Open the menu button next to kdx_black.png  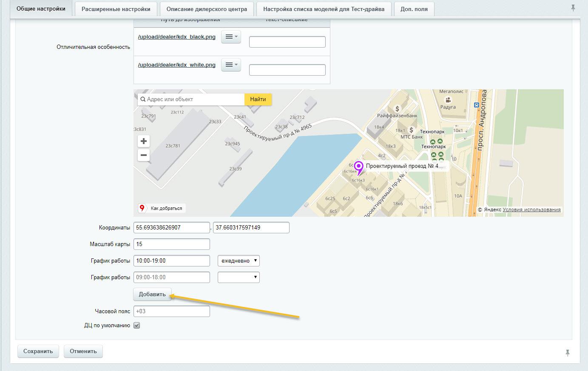click(231, 37)
